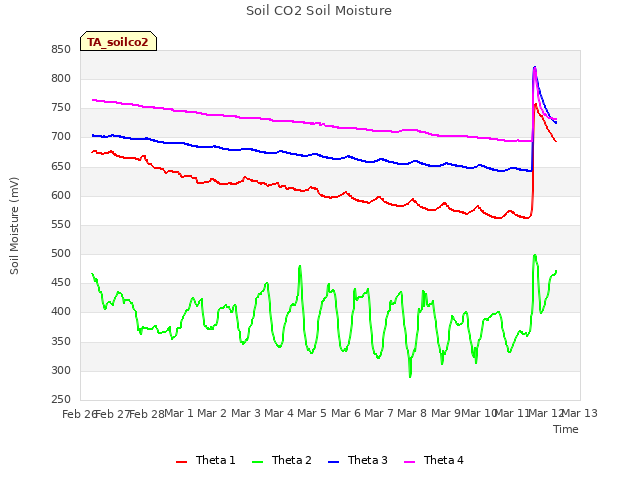Click the Mar 8 x-axis date label
This screenshot has height=480, width=640.
tap(412, 413)
